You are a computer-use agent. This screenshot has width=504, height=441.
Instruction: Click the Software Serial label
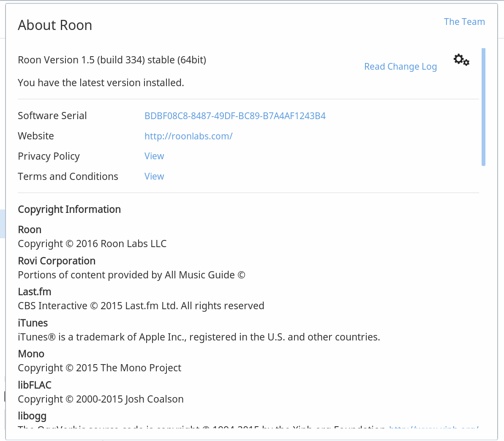[x=52, y=116]
